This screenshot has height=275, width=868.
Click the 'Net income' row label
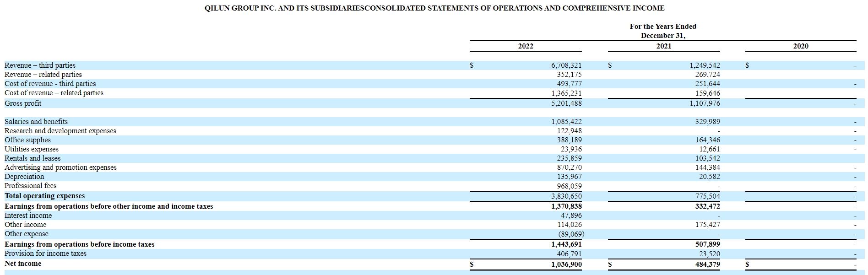23,264
